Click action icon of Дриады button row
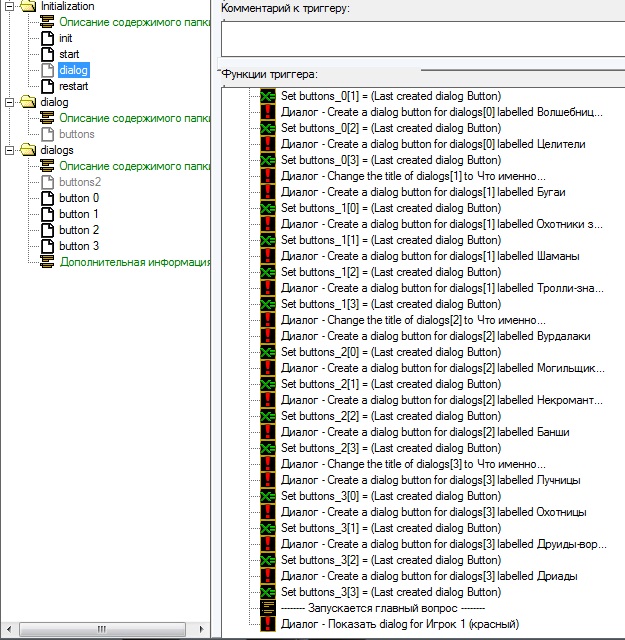This screenshot has width=625, height=640. (x=268, y=576)
